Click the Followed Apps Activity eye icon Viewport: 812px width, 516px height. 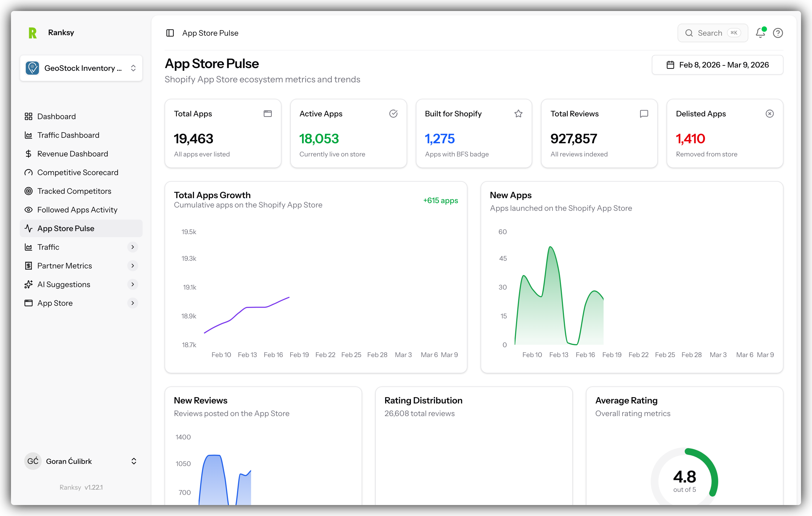pos(29,210)
